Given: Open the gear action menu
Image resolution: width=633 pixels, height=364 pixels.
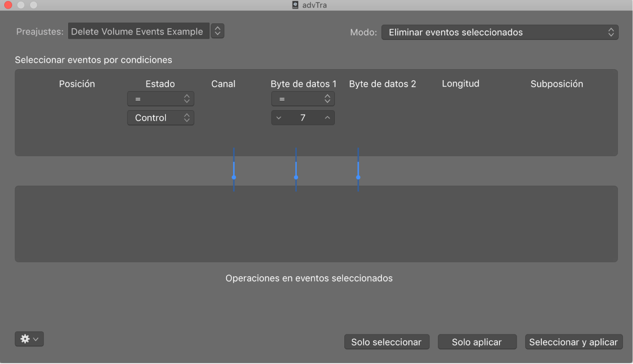Looking at the screenshot, I should 25,339.
